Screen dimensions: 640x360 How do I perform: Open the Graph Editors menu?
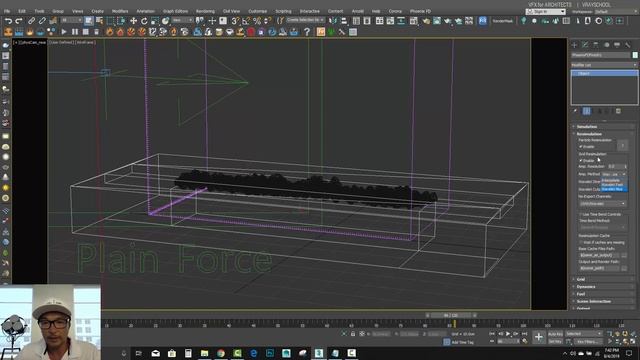(x=176, y=11)
